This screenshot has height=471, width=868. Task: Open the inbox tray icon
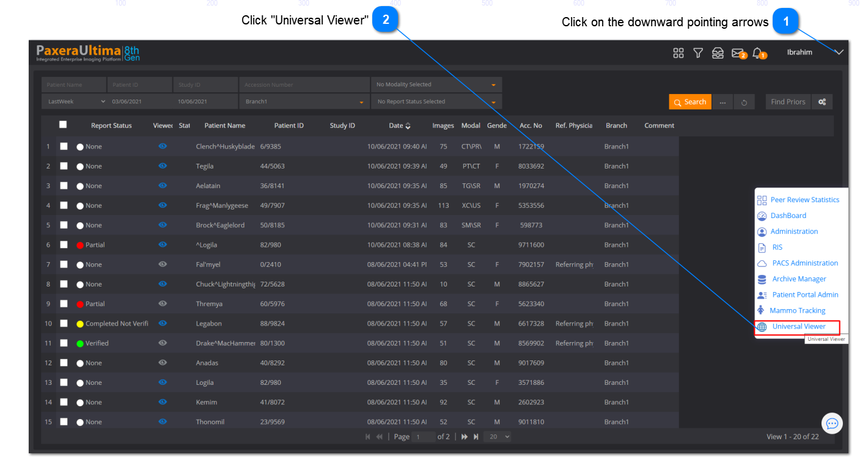coord(718,53)
